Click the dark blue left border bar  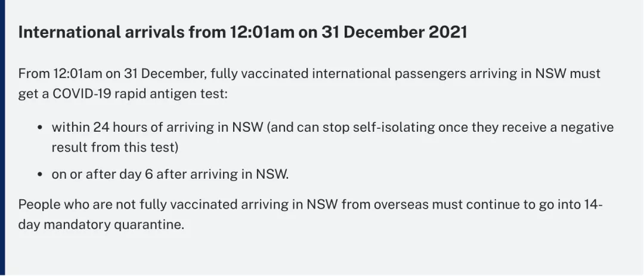click(2, 138)
